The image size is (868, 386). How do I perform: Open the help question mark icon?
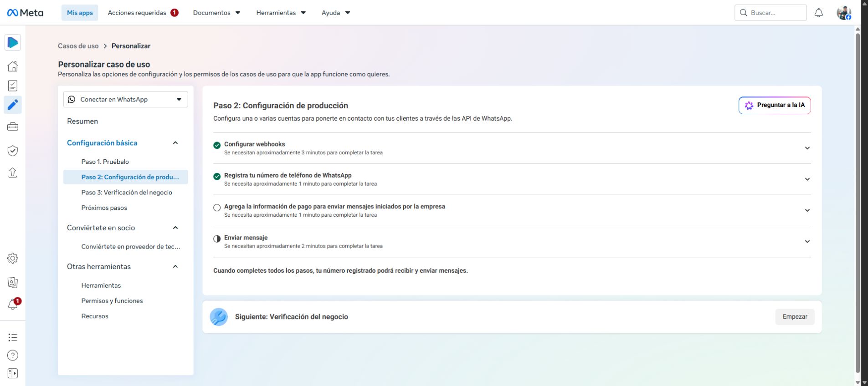click(13, 356)
